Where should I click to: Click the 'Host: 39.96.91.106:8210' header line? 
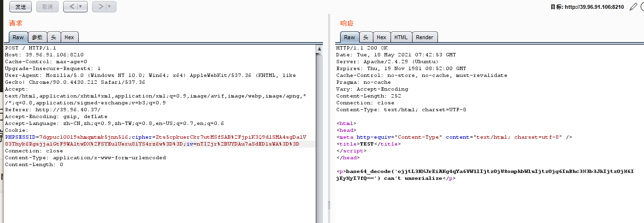click(44, 55)
